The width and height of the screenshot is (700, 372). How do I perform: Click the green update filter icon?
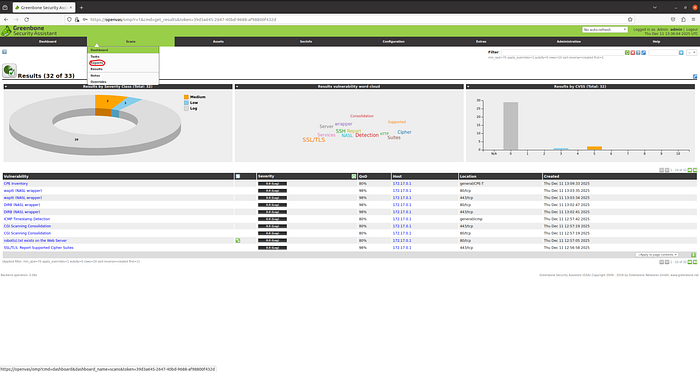click(x=627, y=53)
